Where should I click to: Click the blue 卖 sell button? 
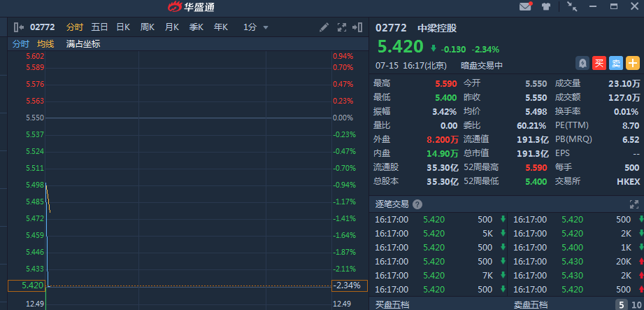coord(615,63)
